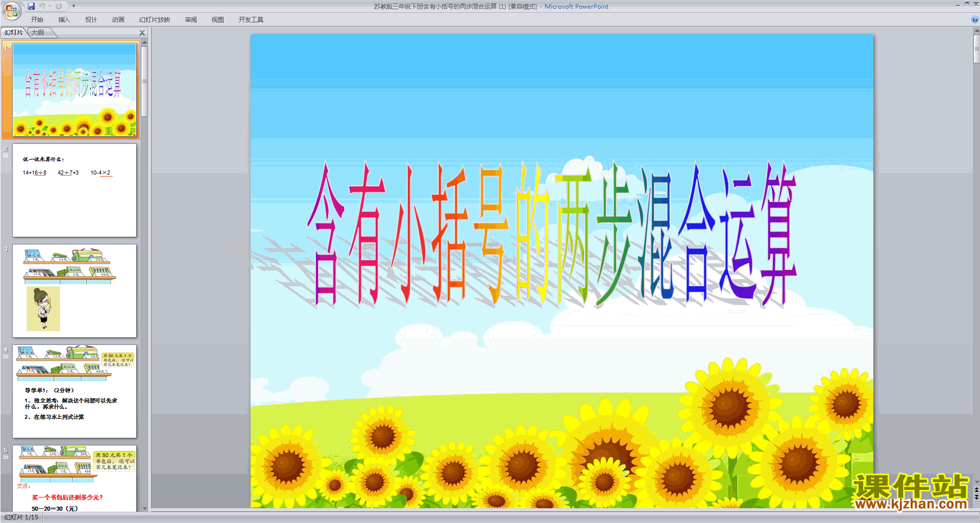
Task: Expand the Undo history dropdown arrow
Action: [50, 6]
